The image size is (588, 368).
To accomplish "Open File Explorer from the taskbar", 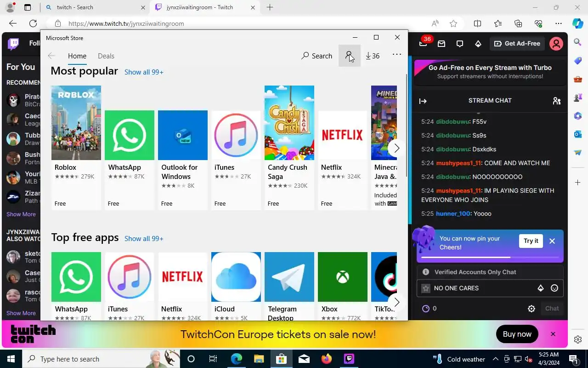I will (x=259, y=359).
